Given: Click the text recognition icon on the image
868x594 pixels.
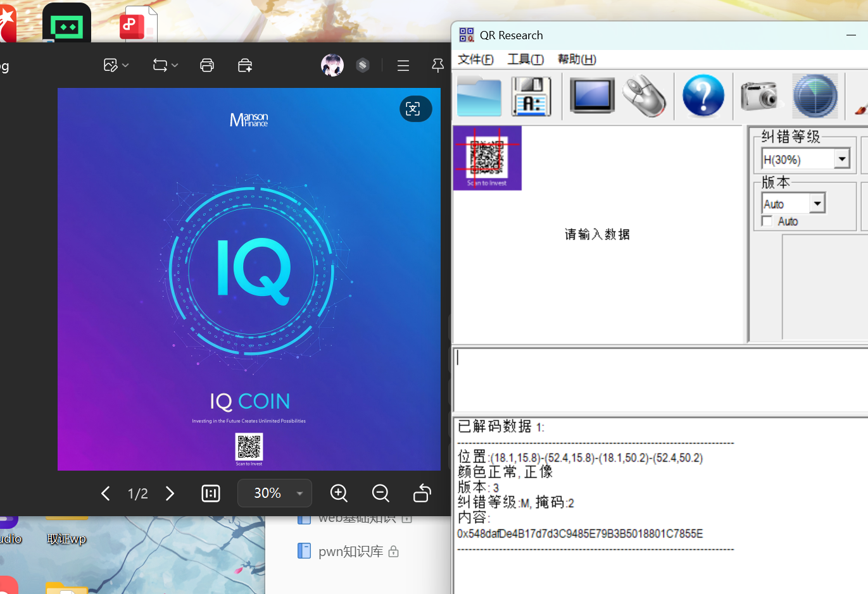Looking at the screenshot, I should coord(415,109).
